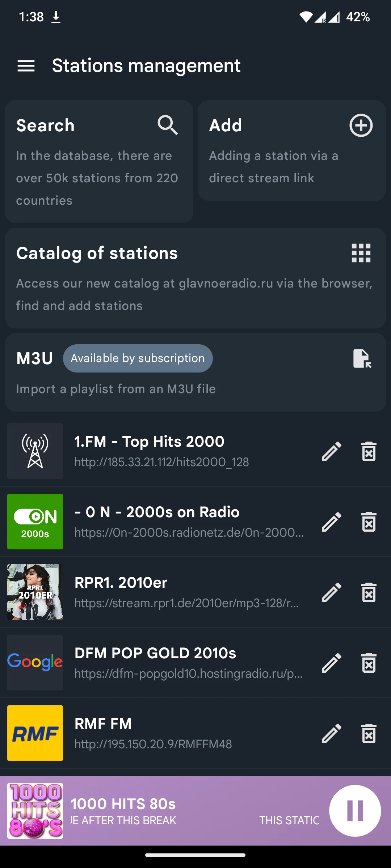The width and height of the screenshot is (391, 868).
Task: Click the http://185.33.21.112/hits2000_128 URL
Action: [161, 462]
